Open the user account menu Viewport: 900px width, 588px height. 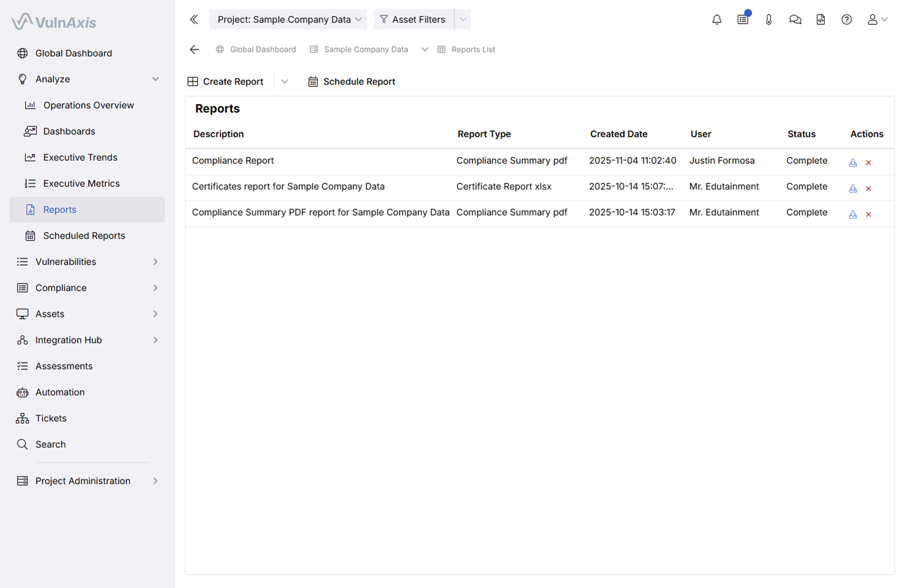[877, 20]
